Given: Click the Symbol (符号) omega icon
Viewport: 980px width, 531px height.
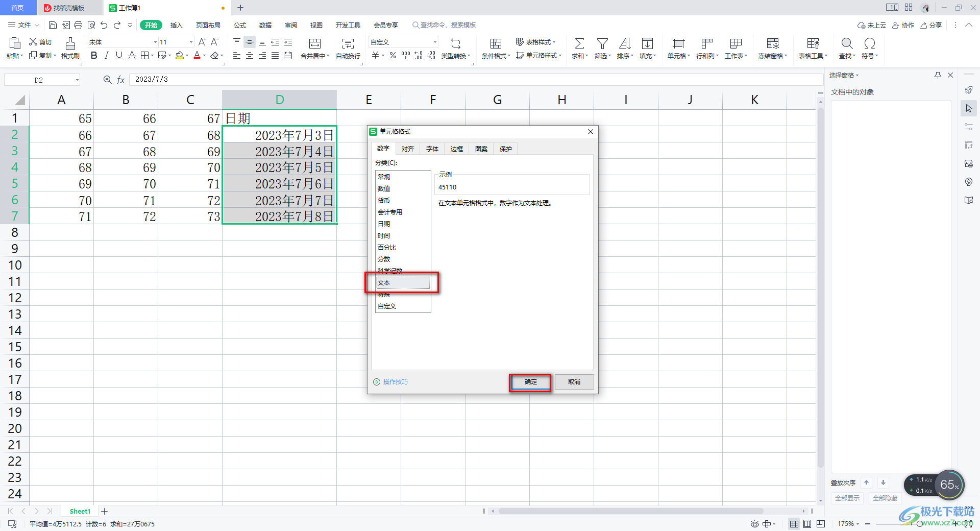Looking at the screenshot, I should coord(869,43).
